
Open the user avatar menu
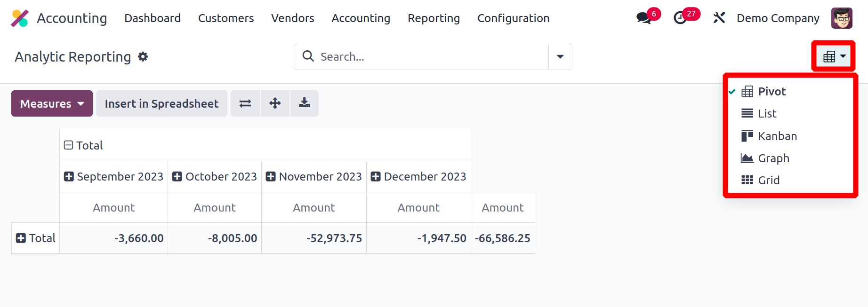click(842, 18)
